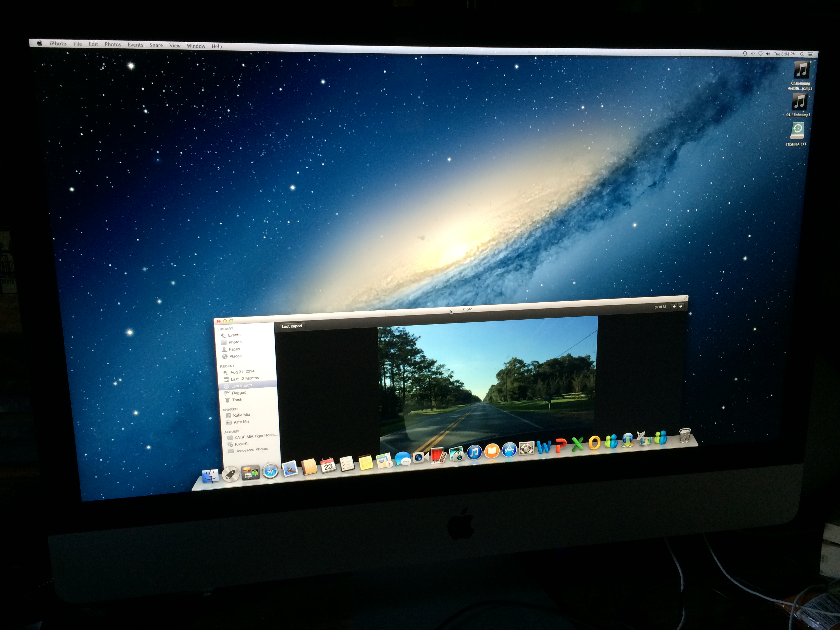Open the Flagged sidebar item
The image size is (840, 630).
tap(239, 393)
